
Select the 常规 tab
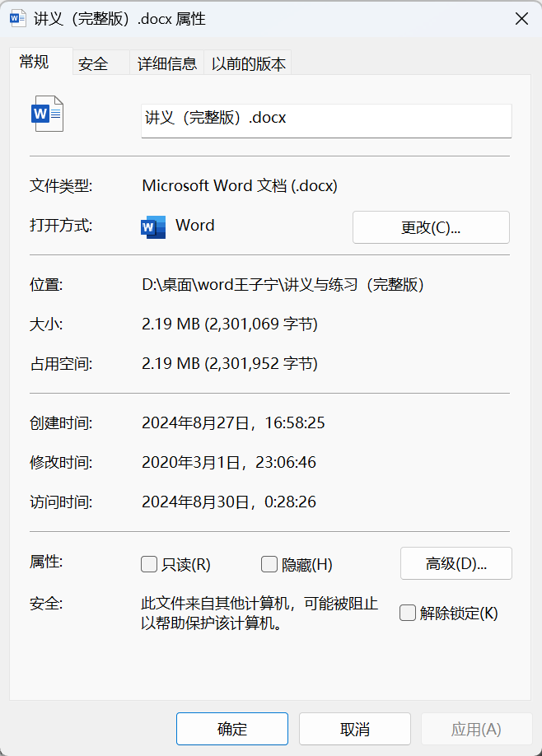(41, 62)
